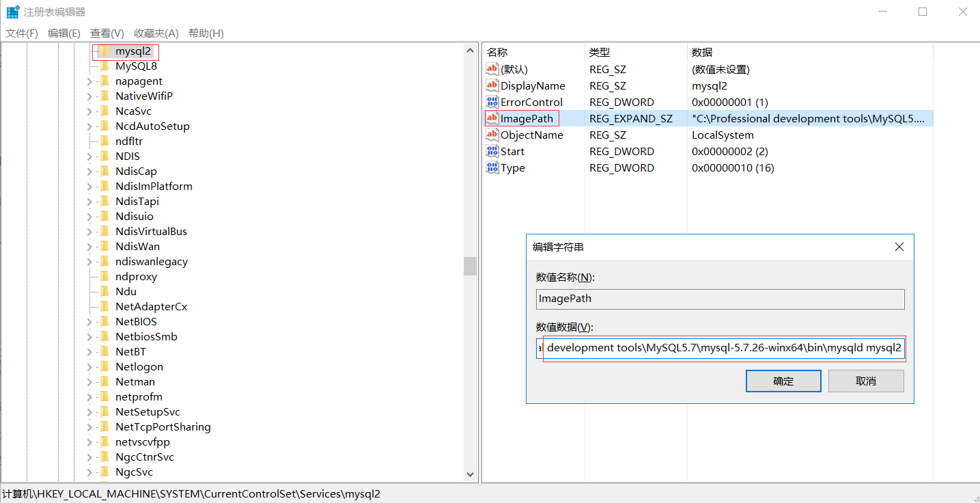Click the NgcSvc folder icon
This screenshot has width=980, height=503.
click(104, 472)
